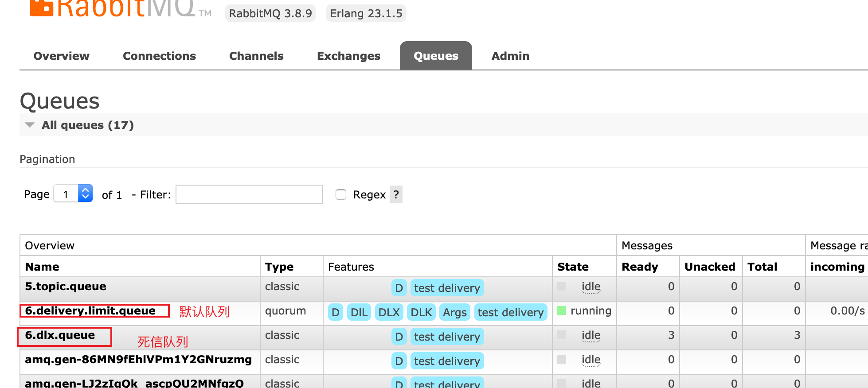Go to the Admin tab
This screenshot has height=388, width=868.
(510, 56)
